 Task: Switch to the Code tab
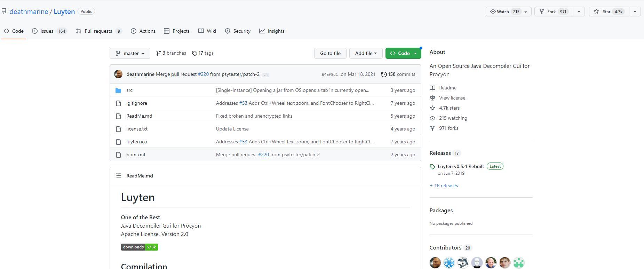pos(14,31)
